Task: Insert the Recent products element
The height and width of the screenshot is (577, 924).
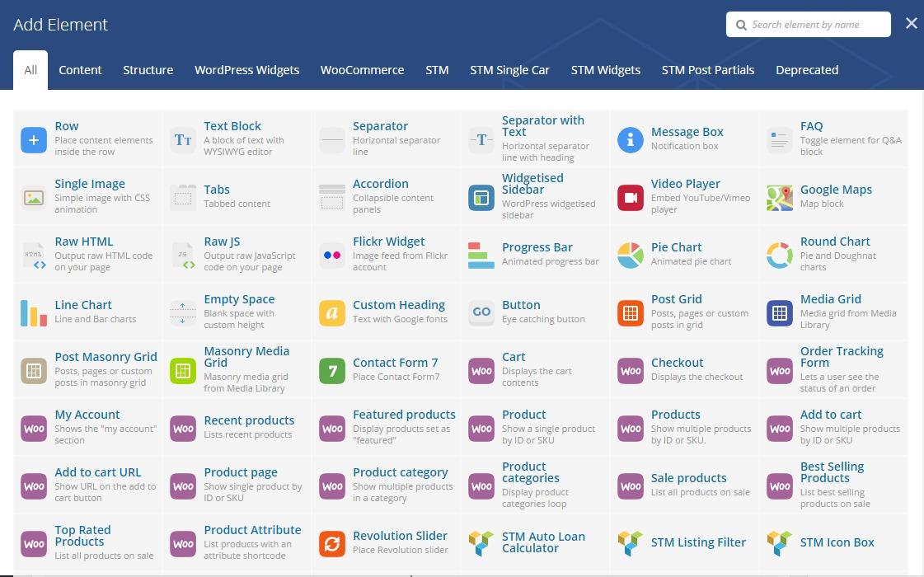Action: (x=237, y=427)
